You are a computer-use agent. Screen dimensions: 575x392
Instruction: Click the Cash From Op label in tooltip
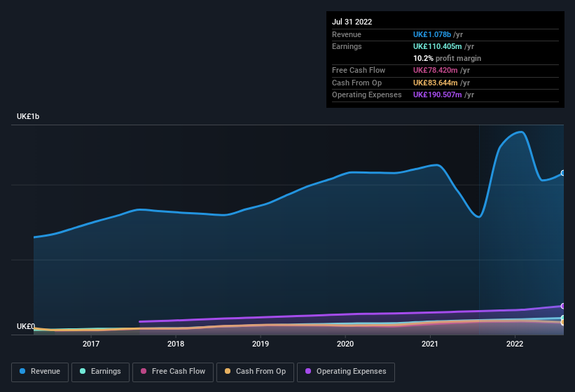356,83
